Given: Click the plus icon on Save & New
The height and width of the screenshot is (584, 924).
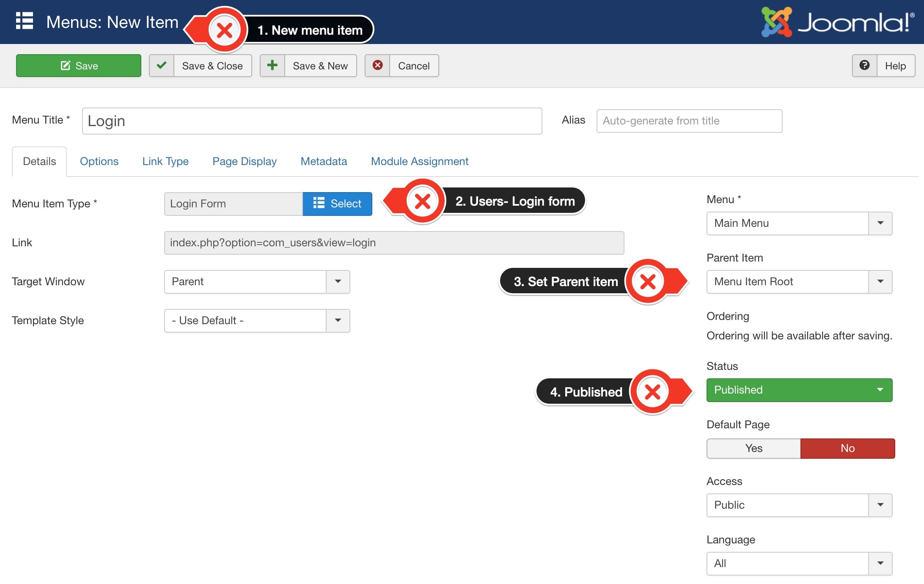Looking at the screenshot, I should click(272, 65).
